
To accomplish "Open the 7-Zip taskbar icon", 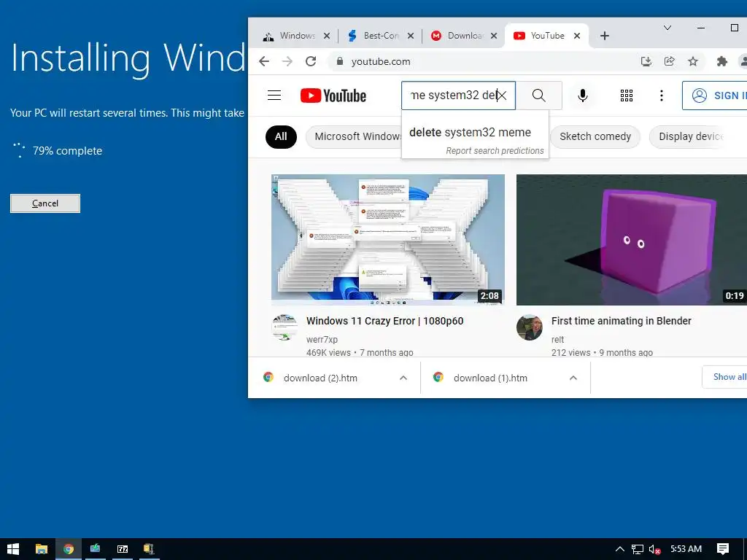I will coord(123,549).
